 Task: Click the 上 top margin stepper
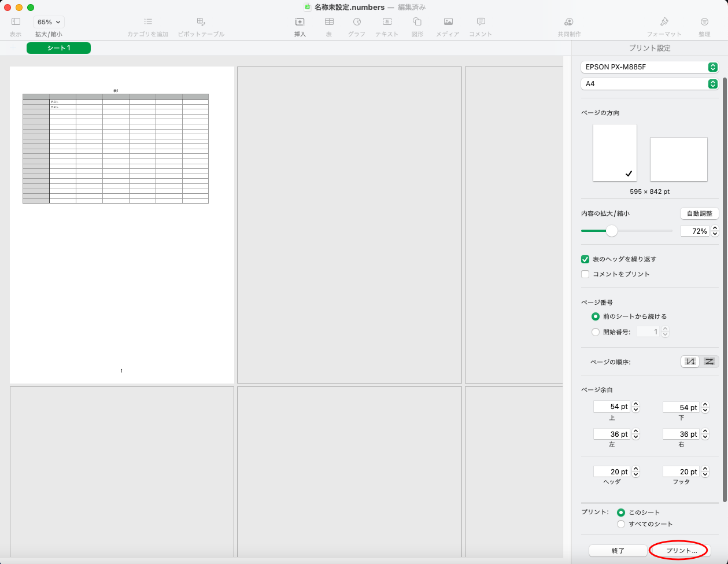pos(635,407)
